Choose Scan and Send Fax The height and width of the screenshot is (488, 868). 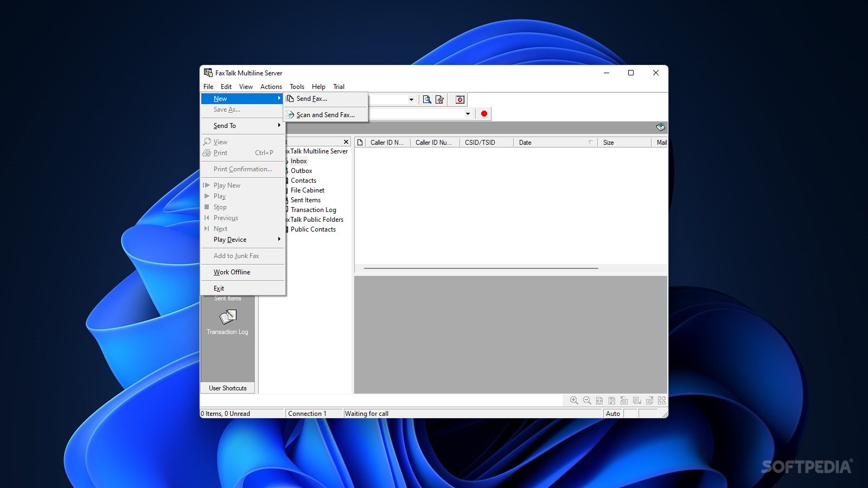tap(325, 115)
